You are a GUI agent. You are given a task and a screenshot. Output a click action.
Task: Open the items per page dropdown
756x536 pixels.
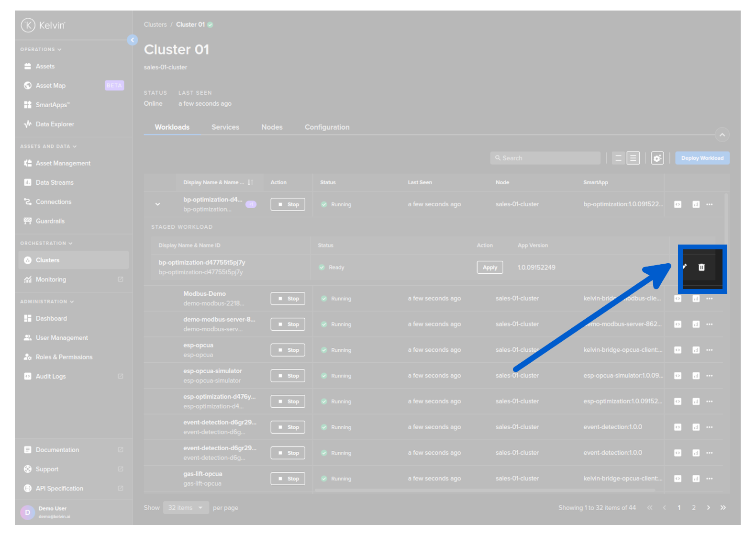point(186,508)
